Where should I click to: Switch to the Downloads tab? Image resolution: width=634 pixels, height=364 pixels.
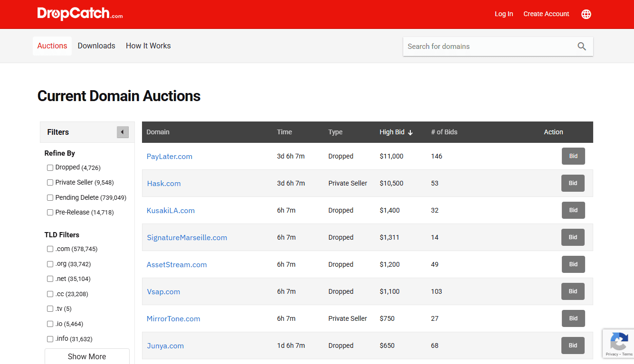[96, 46]
